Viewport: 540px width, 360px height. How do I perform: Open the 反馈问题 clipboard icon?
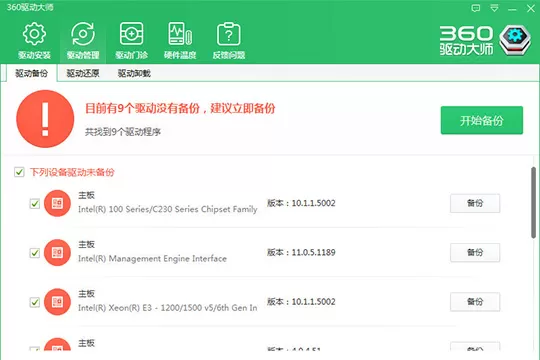229,34
